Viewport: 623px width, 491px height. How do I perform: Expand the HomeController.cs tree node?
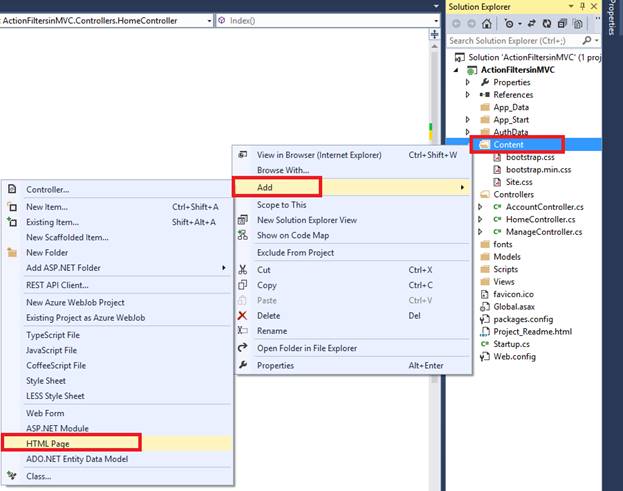pos(480,219)
